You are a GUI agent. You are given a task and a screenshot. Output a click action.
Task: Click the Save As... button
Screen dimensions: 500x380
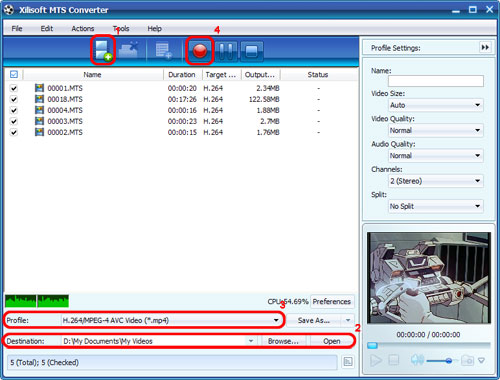tap(314, 320)
